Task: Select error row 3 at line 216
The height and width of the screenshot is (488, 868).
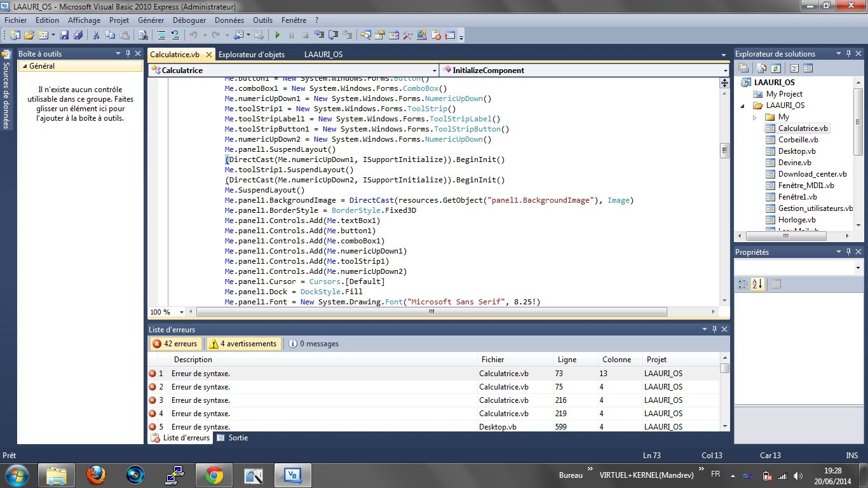Action: click(x=434, y=400)
